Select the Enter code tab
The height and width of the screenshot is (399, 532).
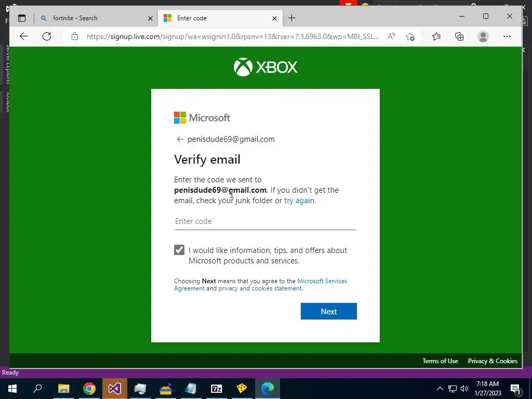(x=220, y=18)
